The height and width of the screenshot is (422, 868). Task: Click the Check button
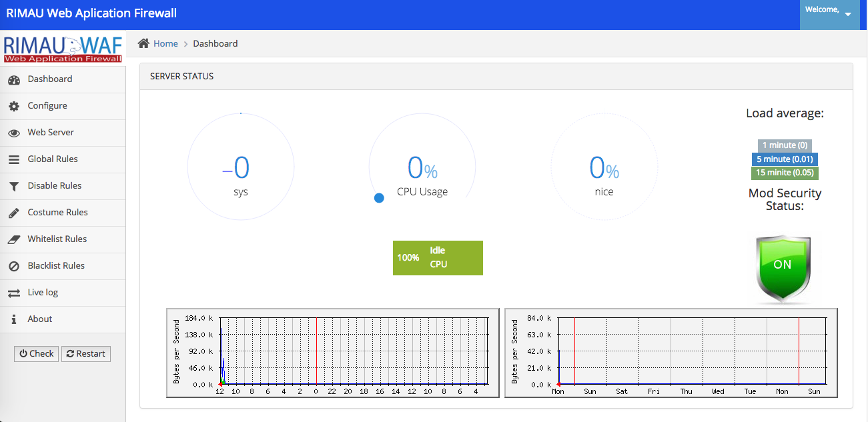click(36, 354)
